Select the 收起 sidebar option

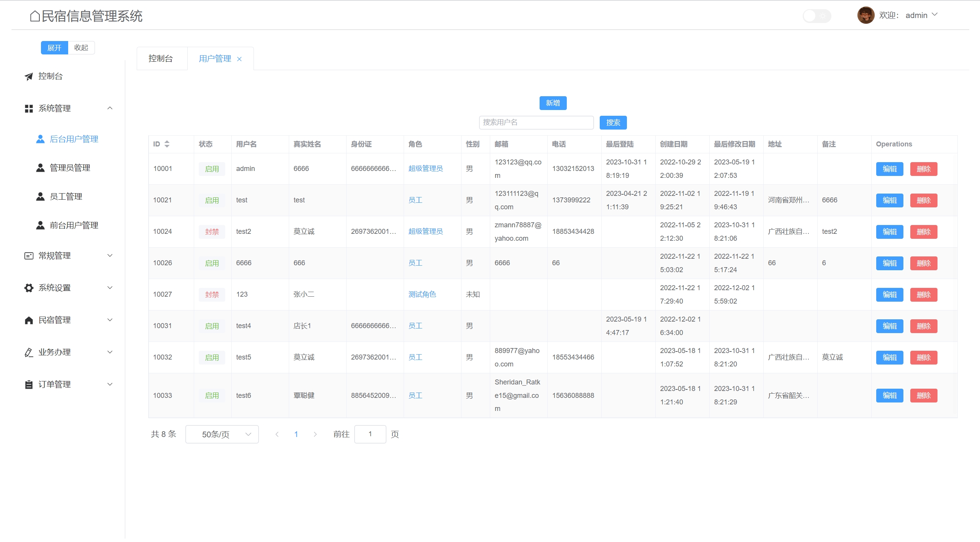point(81,48)
